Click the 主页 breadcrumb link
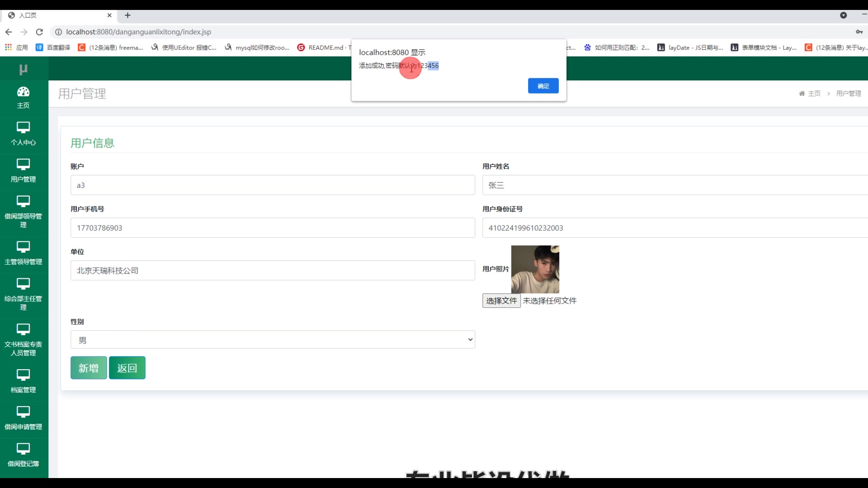This screenshot has height=488, width=868. (814, 94)
